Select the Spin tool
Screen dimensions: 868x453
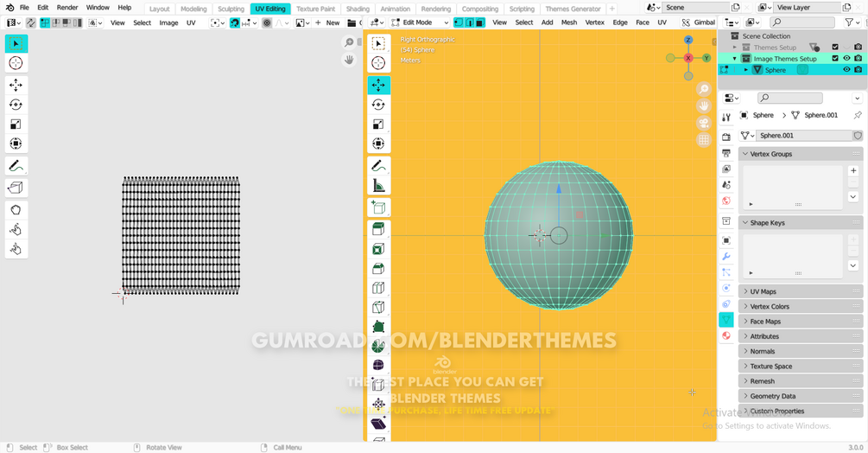click(x=378, y=346)
